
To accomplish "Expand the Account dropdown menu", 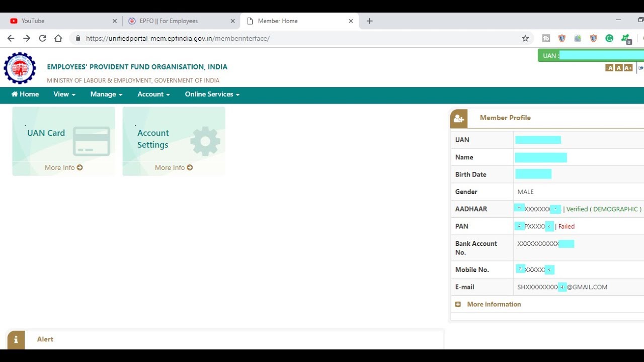I will tap(153, 94).
